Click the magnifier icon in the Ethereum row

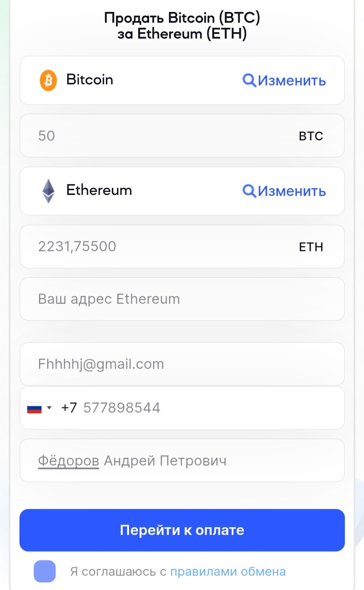pos(249,191)
